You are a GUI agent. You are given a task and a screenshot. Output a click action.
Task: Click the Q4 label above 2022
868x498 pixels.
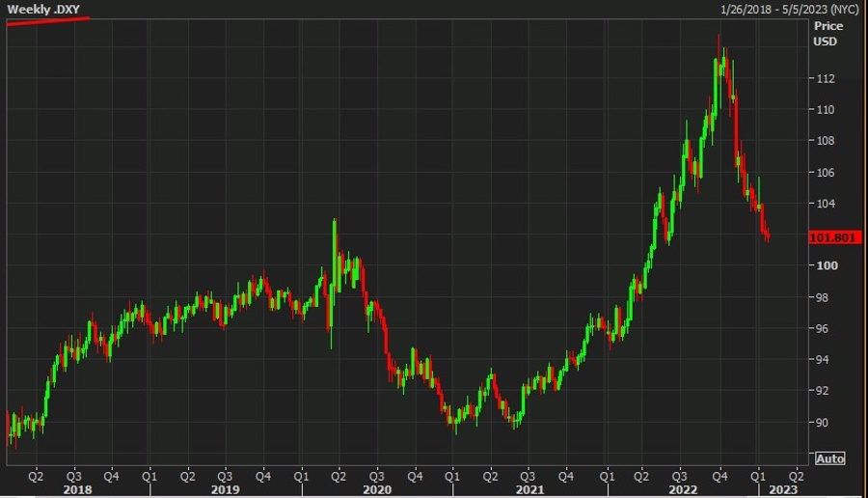click(x=719, y=477)
